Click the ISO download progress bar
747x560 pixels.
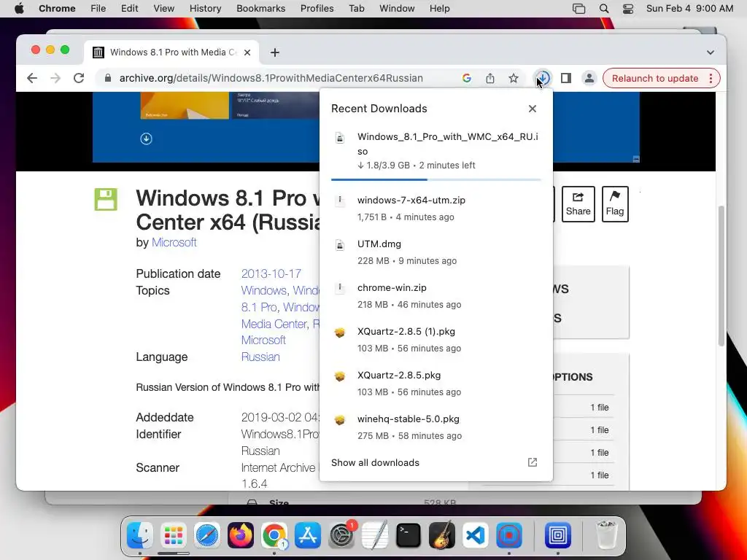point(436,179)
